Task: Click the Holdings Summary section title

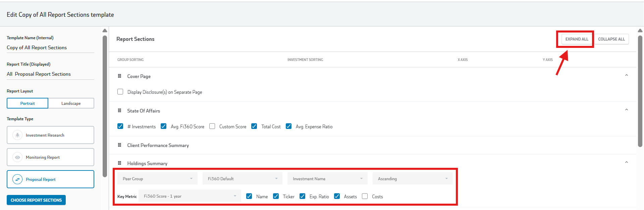Action: point(147,163)
